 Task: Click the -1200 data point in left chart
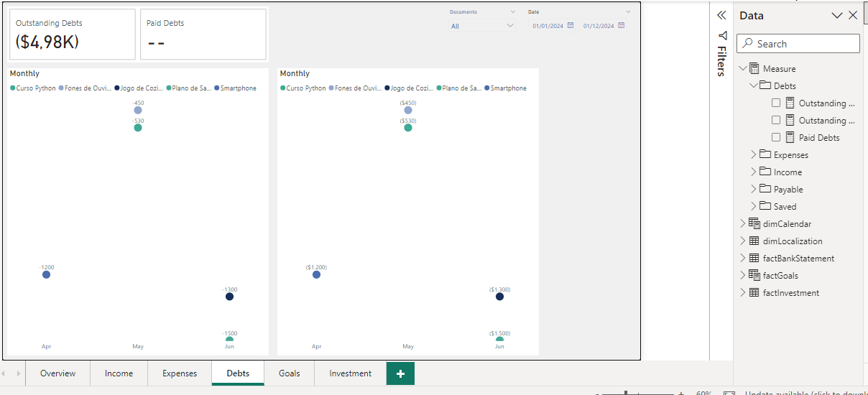coord(47,274)
